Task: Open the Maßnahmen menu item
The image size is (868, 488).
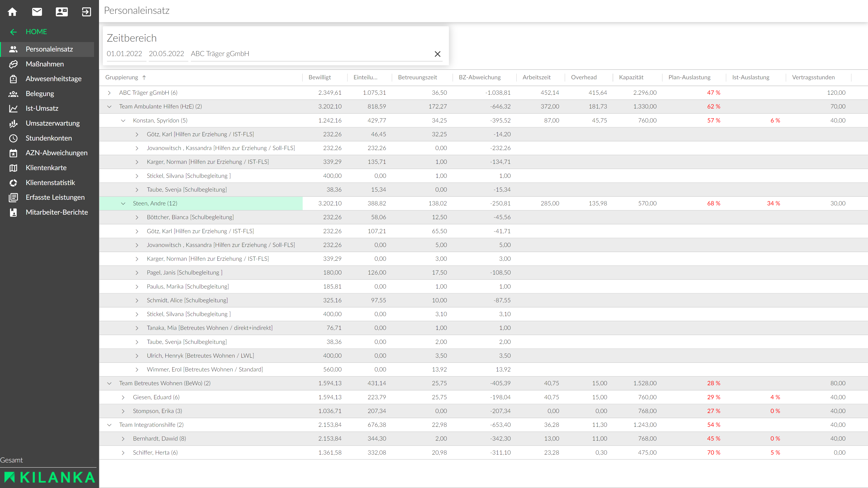Action: 45,64
